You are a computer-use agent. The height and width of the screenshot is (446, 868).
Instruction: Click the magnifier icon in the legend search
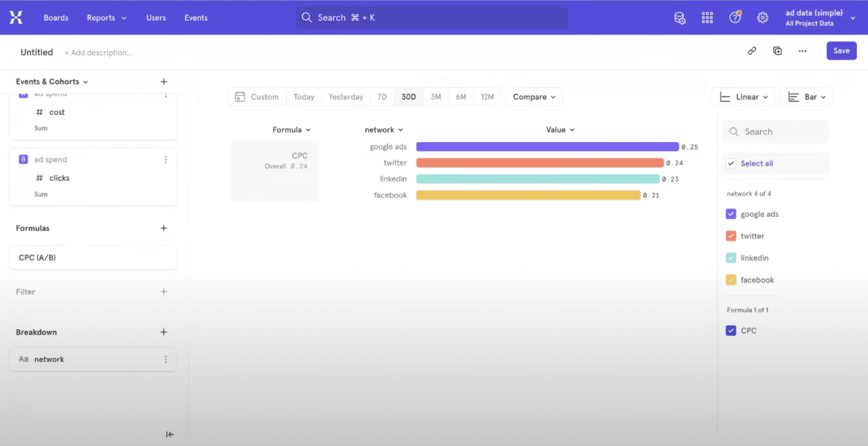point(734,132)
